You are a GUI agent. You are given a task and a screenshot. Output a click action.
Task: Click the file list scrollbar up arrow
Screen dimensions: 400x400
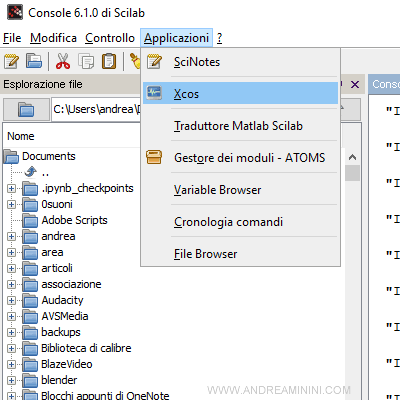(x=352, y=157)
